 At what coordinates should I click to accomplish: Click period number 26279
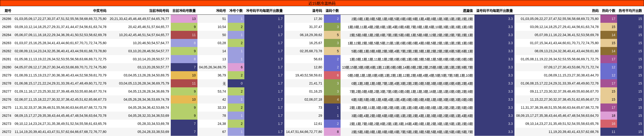coord(6,75)
